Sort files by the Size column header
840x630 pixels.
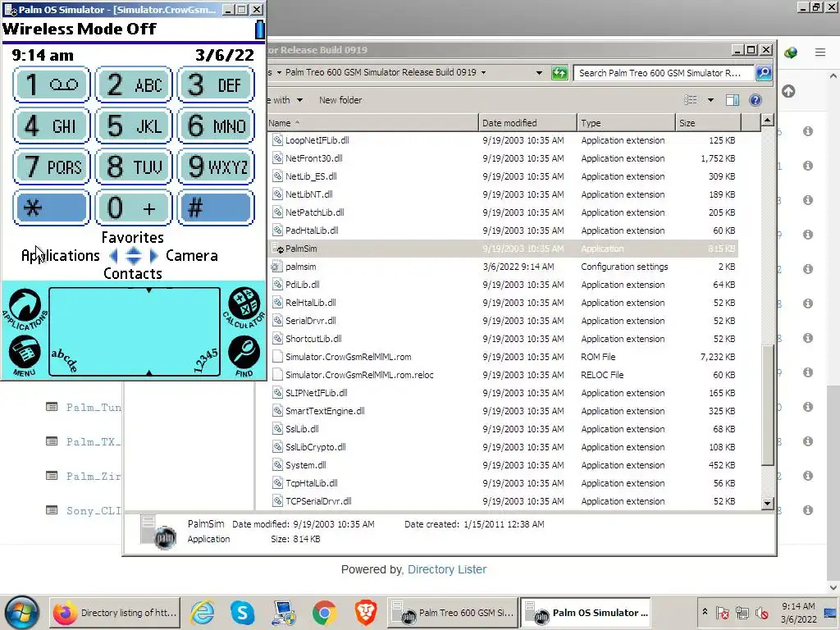tap(708, 123)
